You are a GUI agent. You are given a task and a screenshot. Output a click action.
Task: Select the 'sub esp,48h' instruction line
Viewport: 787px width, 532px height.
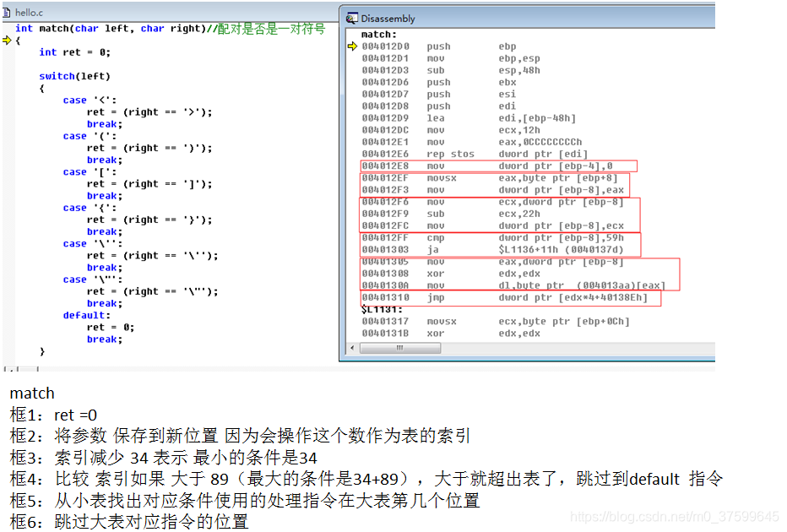point(451,71)
